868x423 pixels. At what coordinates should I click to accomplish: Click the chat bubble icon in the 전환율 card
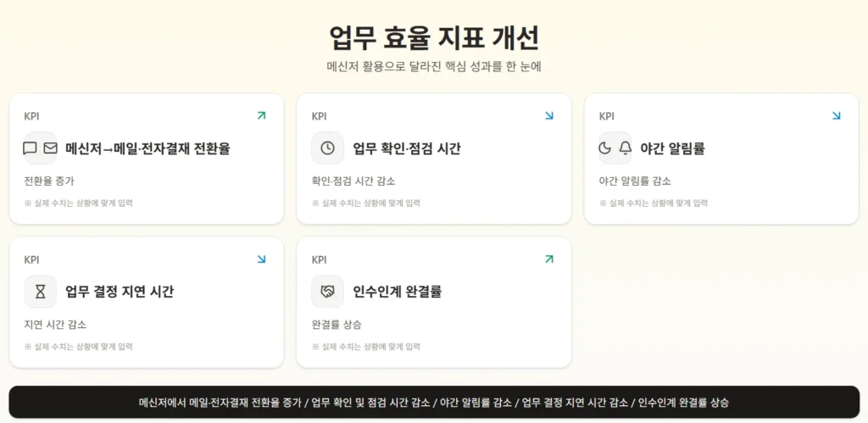click(x=31, y=148)
